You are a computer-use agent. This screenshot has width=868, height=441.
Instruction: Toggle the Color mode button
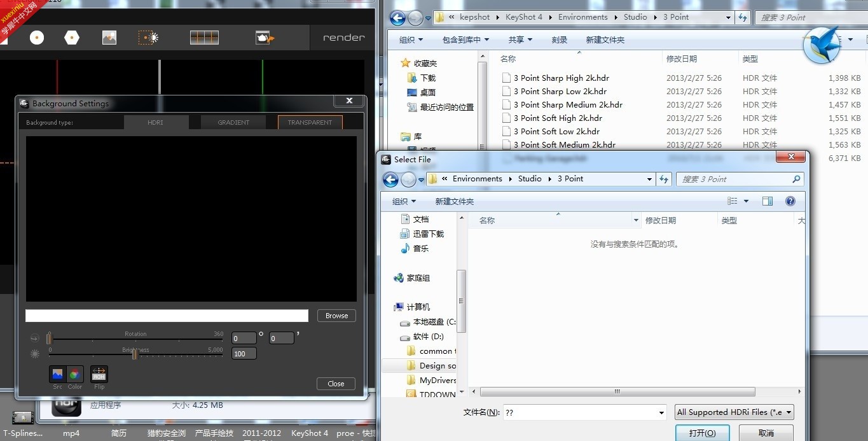tap(74, 374)
